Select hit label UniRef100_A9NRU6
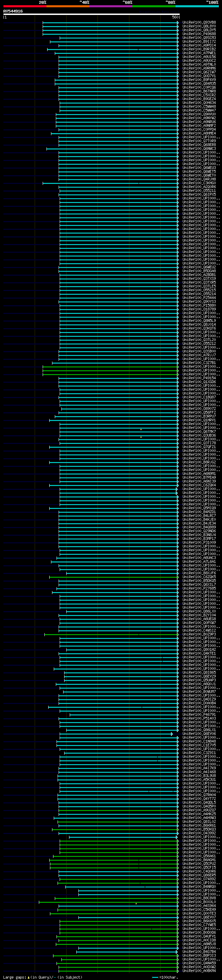Screen dimensions: 222x980 [x=199, y=122]
